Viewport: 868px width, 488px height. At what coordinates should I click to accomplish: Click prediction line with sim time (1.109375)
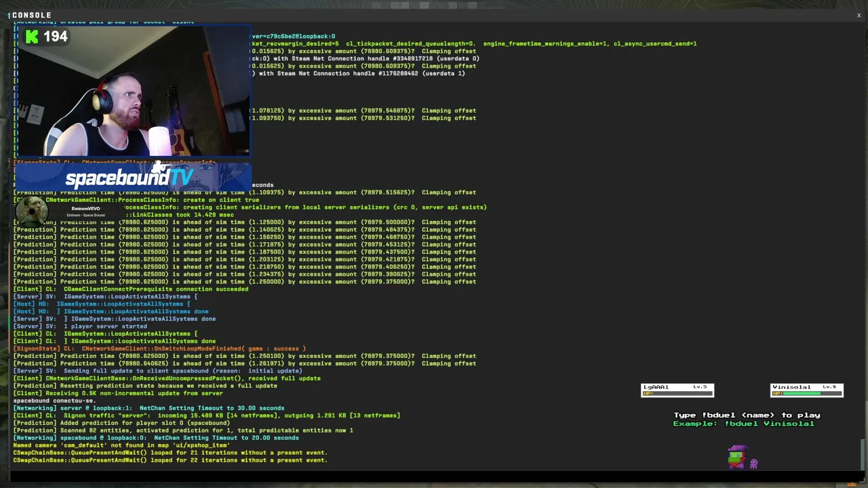click(245, 192)
